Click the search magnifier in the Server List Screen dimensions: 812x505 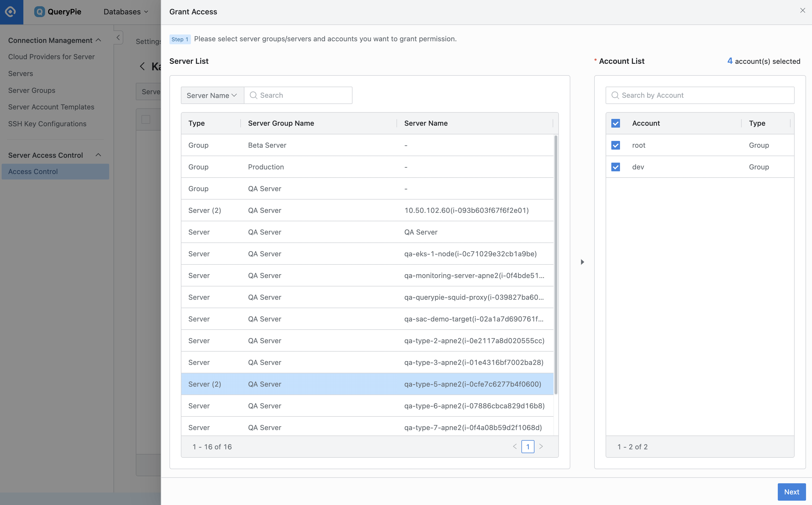pyautogui.click(x=254, y=95)
